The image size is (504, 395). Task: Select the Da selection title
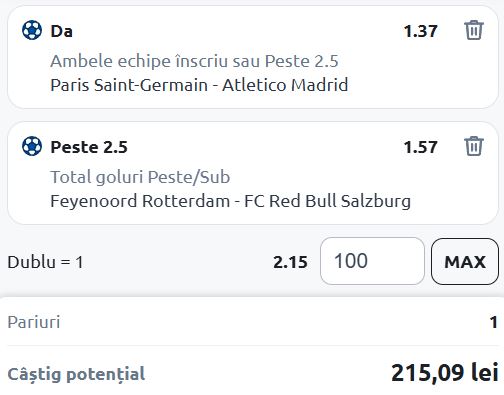[x=61, y=31]
